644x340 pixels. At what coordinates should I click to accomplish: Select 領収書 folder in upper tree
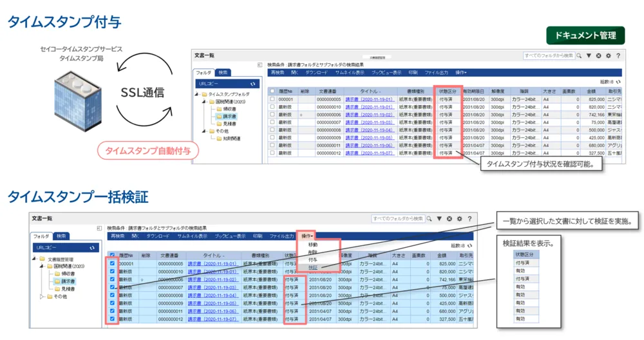(226, 109)
